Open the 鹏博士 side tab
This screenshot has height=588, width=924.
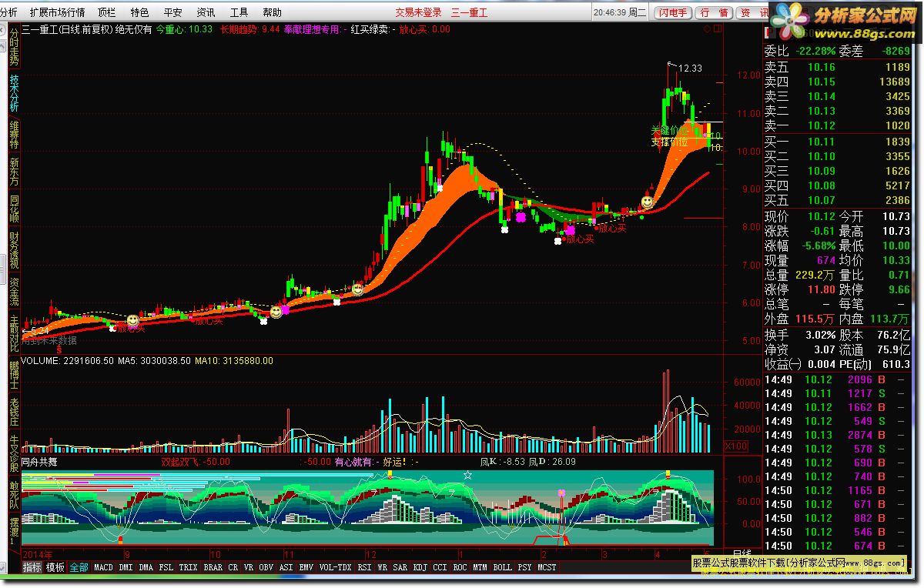(14, 375)
